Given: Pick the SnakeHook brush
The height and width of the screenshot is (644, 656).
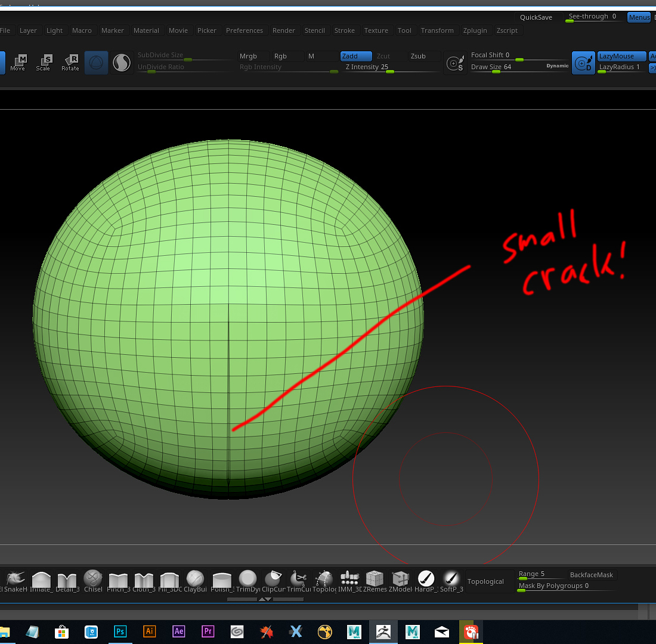Looking at the screenshot, I should pyautogui.click(x=15, y=581).
